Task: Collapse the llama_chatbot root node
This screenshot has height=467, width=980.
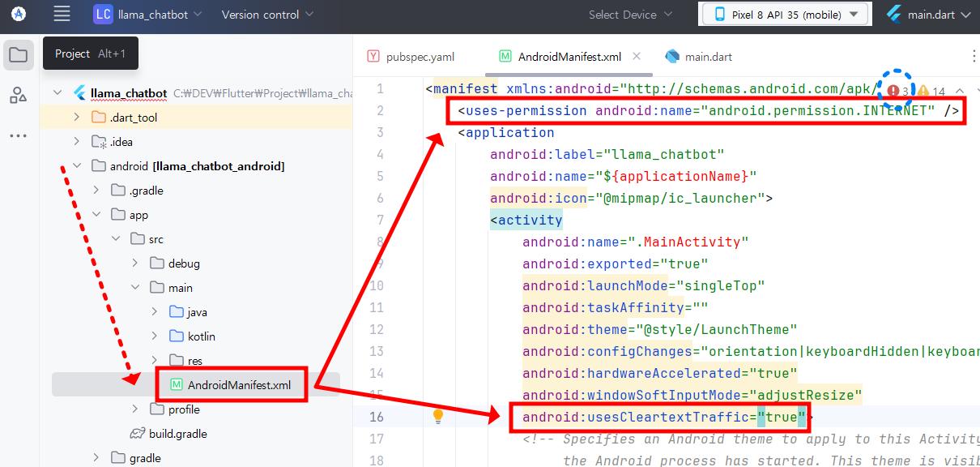Action: pos(58,93)
